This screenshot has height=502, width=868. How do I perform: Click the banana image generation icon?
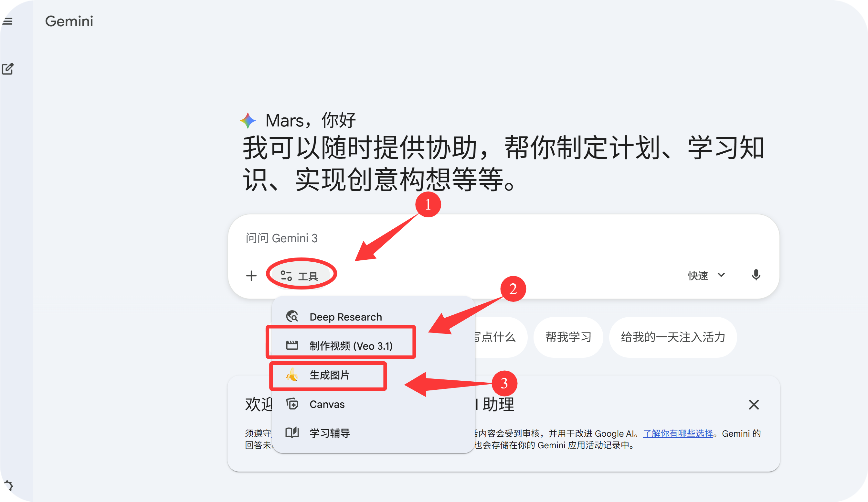(x=292, y=375)
